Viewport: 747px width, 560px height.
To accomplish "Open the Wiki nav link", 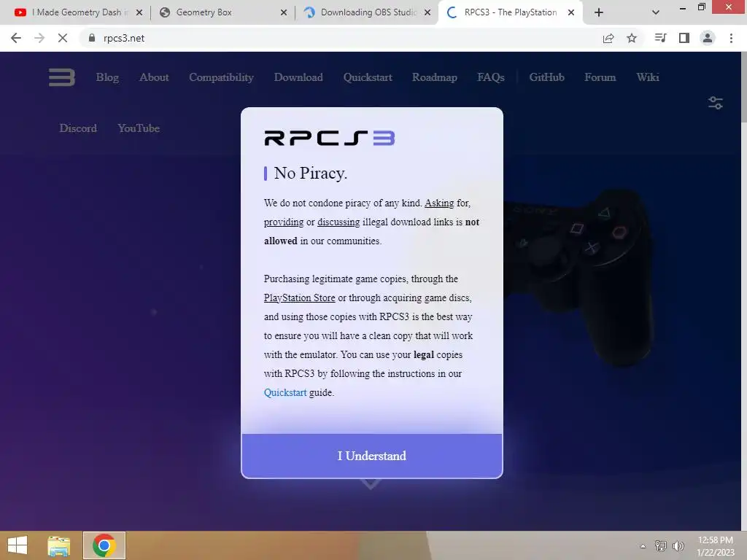I will pos(648,77).
